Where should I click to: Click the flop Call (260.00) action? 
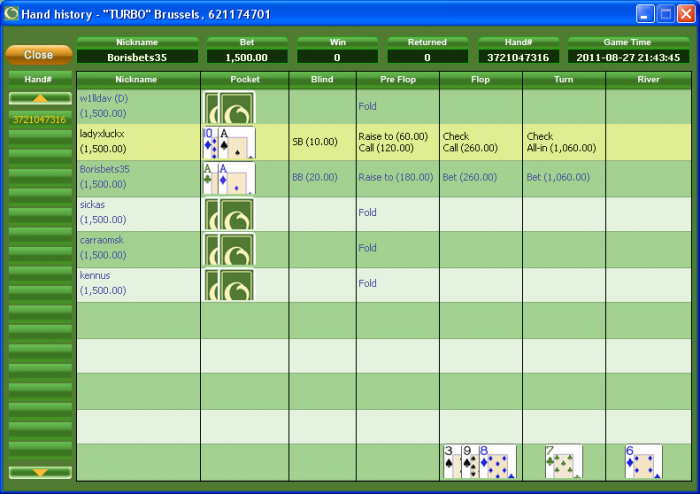pyautogui.click(x=470, y=148)
